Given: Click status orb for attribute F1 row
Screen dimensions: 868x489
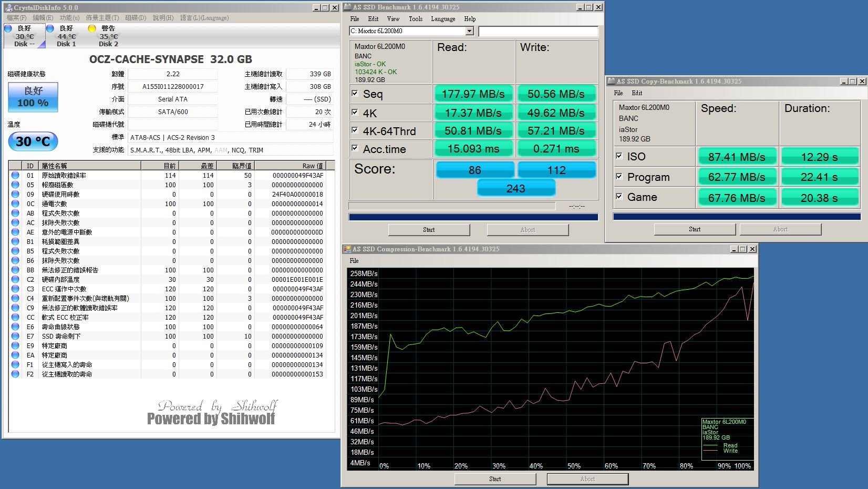Looking at the screenshot, I should coord(15,364).
